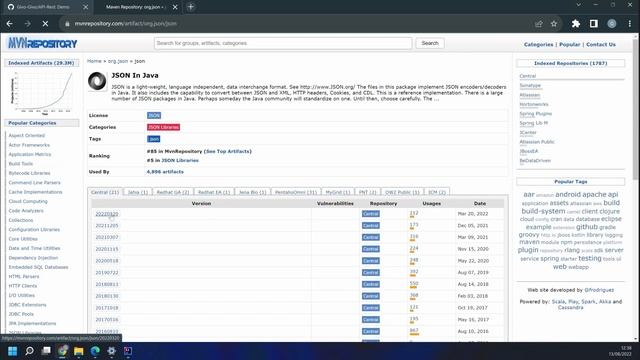Open a new browser tab

[x=191, y=7]
